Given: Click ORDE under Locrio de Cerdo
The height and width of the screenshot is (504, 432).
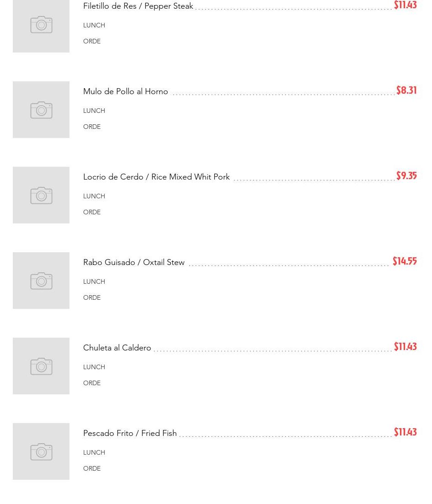Looking at the screenshot, I should 92,212.
